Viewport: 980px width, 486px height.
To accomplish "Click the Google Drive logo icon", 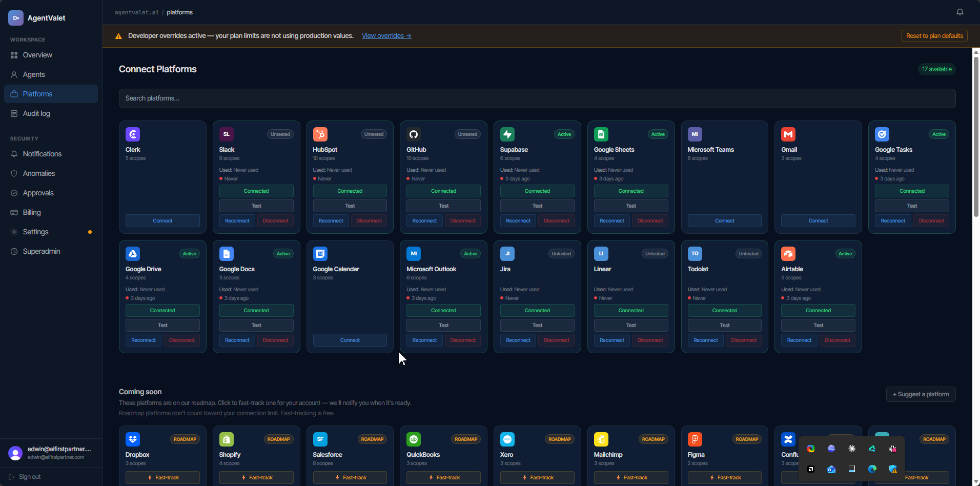I will coord(133,254).
